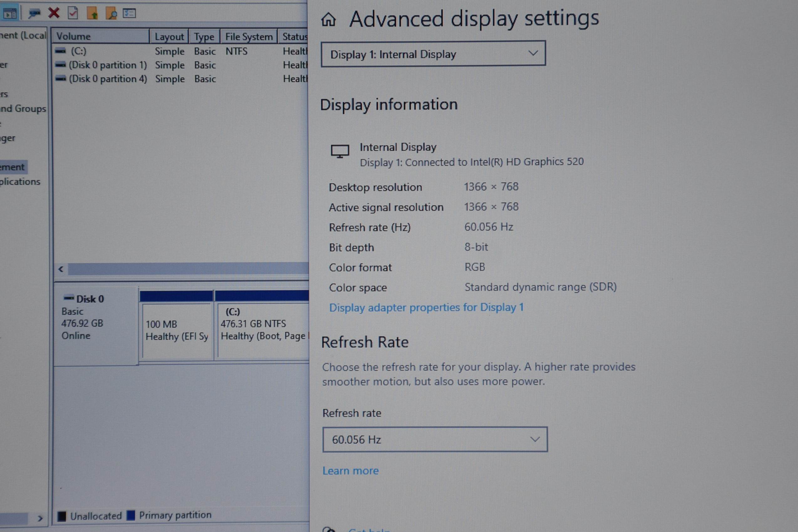Screen dimensions: 798x532
Task: Click the folder with green arrow icon
Action: point(92,13)
